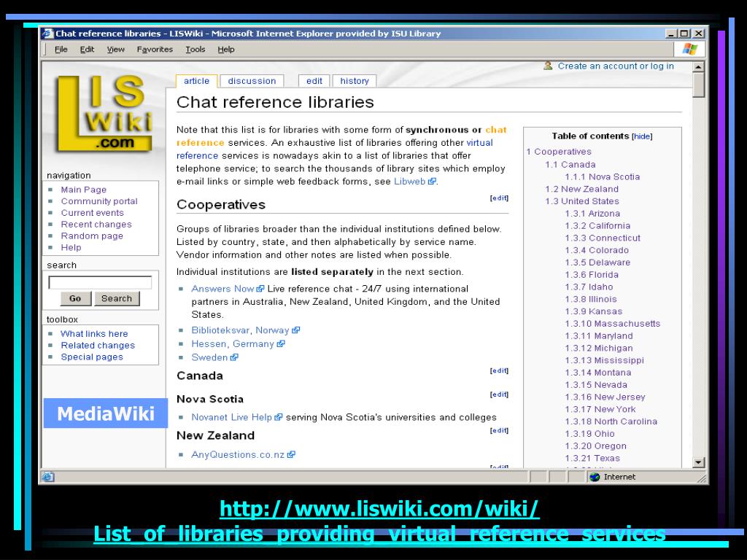This screenshot has width=747, height=560.
Task: Open the Tools menu
Action: tap(196, 50)
